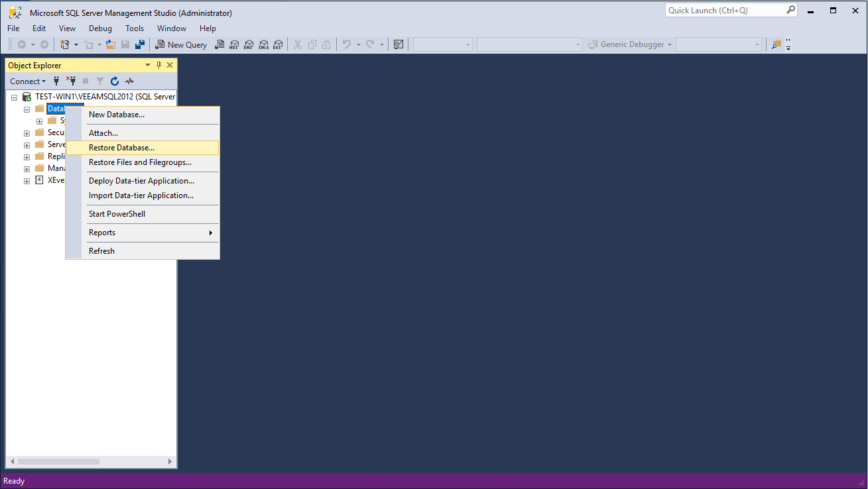Click the New Query button
The height and width of the screenshot is (489, 868).
[x=181, y=44]
